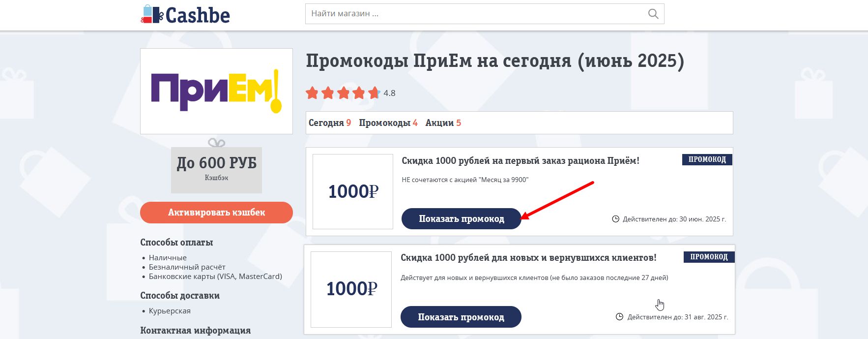Open the ПриЕм store logo image

click(216, 91)
